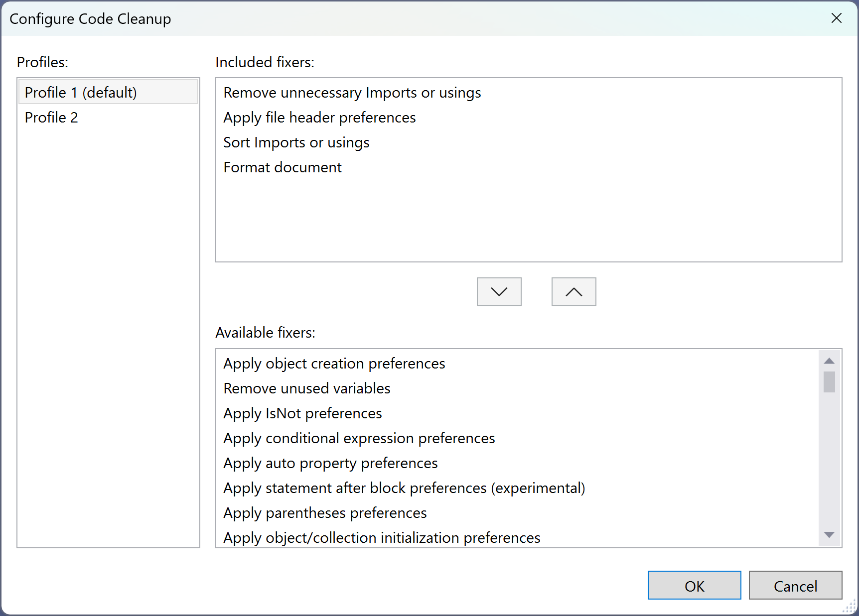859x616 pixels.
Task: Confirm settings with the OK button
Action: (694, 586)
